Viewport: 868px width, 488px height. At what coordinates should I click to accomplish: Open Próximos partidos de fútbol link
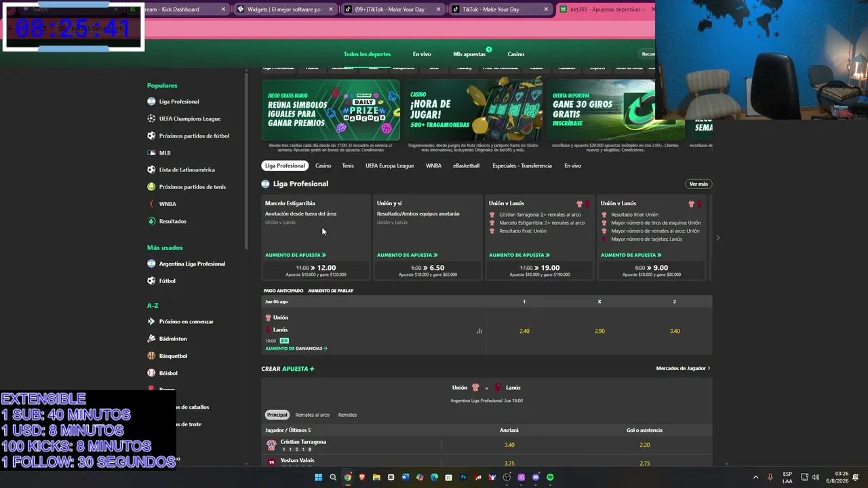194,136
